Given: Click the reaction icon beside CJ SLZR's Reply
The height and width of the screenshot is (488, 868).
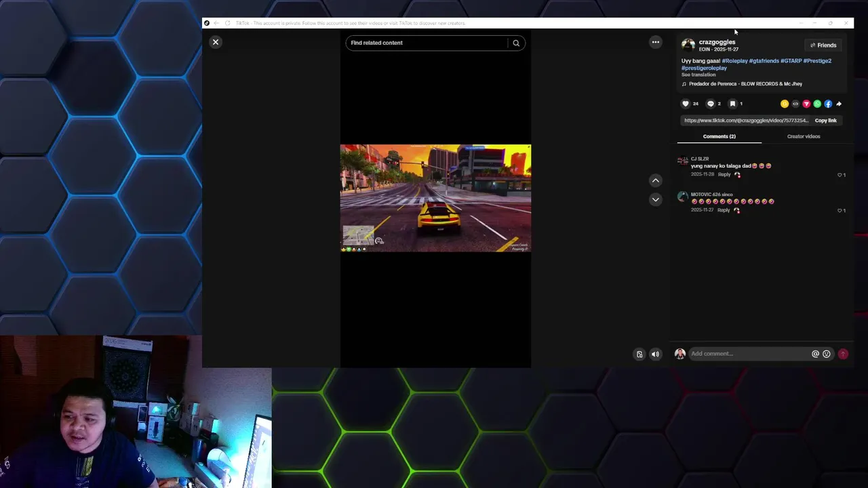Looking at the screenshot, I should pos(737,175).
